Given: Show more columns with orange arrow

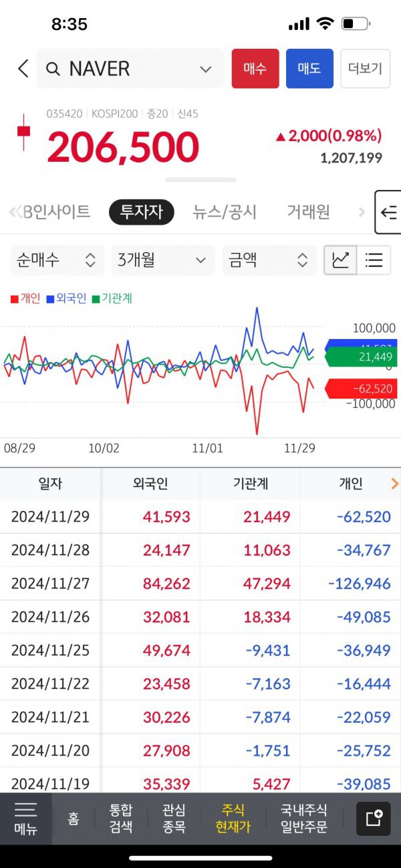Looking at the screenshot, I should (395, 483).
